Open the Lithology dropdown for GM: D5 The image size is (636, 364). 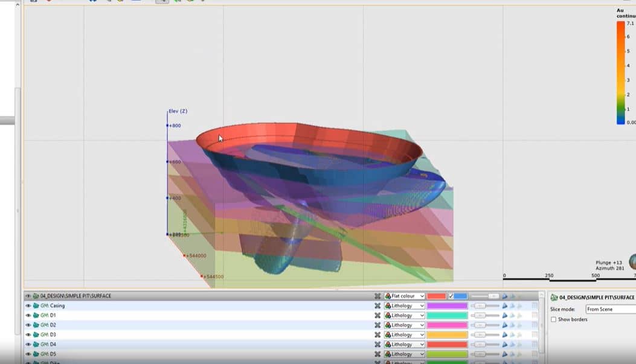click(405, 354)
